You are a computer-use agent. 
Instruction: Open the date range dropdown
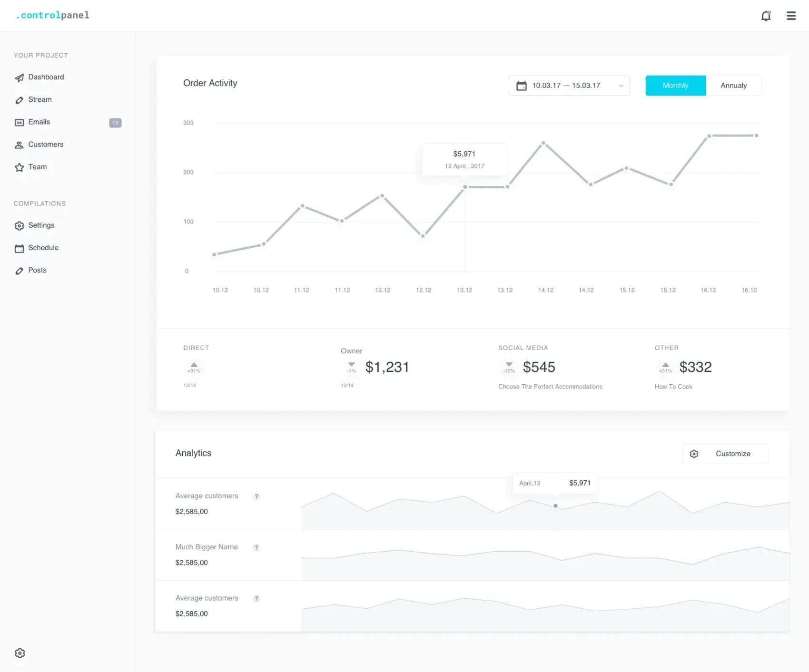569,86
